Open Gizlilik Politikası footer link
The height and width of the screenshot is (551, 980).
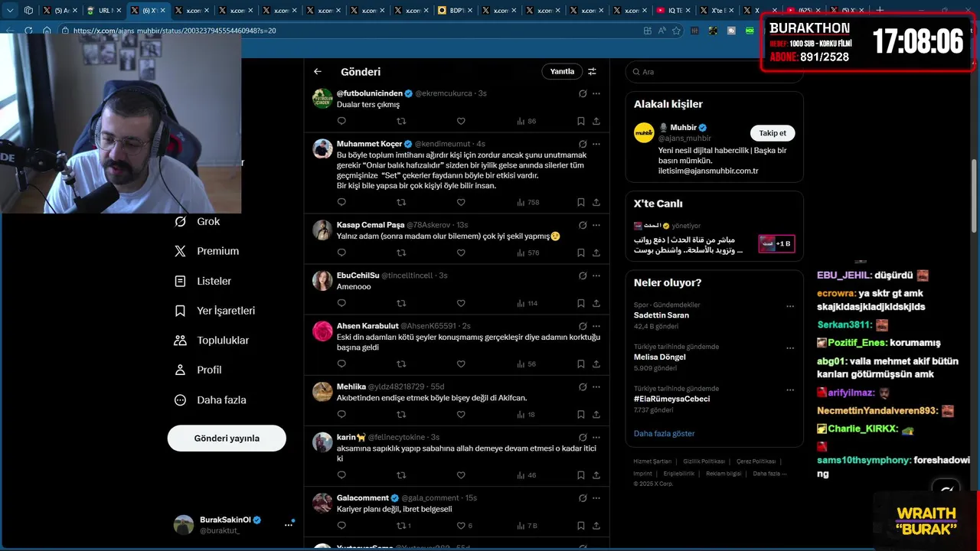(x=704, y=461)
